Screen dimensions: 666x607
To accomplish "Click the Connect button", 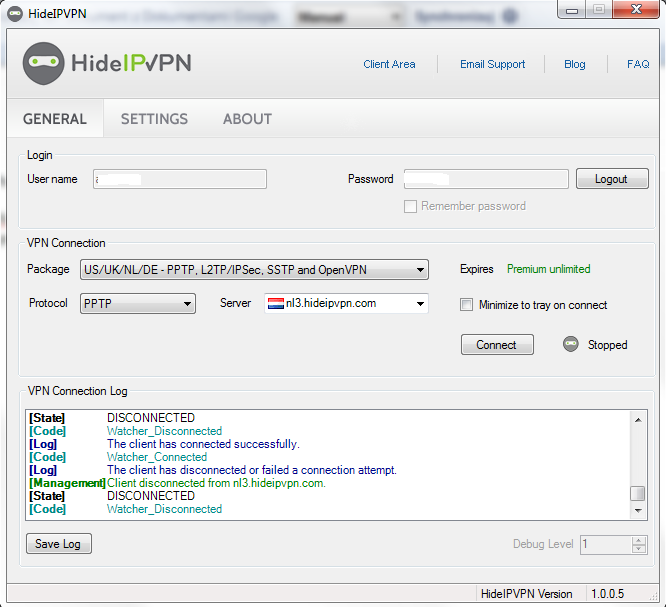I will (x=497, y=344).
